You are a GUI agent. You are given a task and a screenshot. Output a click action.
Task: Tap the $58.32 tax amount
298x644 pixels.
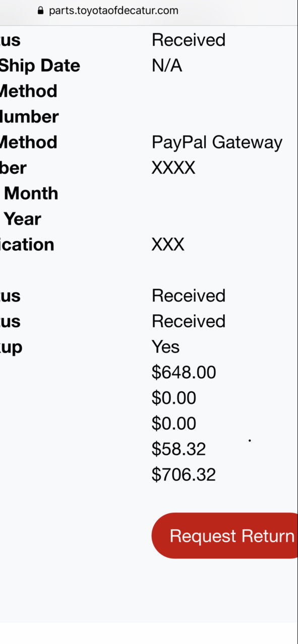[x=178, y=449]
